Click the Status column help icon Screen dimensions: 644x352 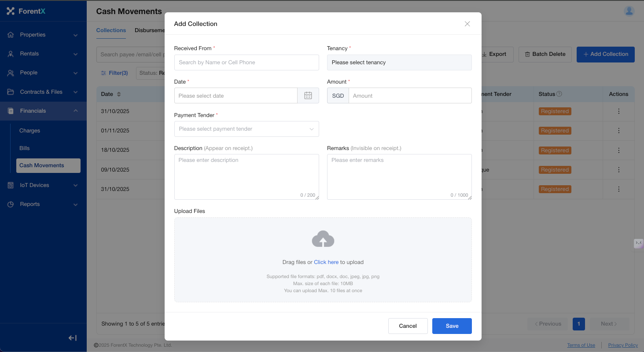(x=559, y=94)
